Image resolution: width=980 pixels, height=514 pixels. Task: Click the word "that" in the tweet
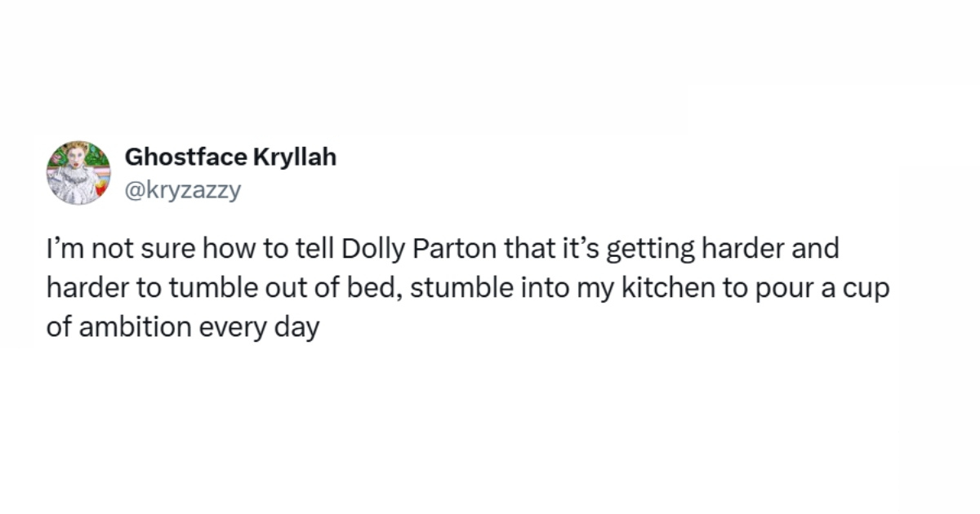[x=529, y=249]
